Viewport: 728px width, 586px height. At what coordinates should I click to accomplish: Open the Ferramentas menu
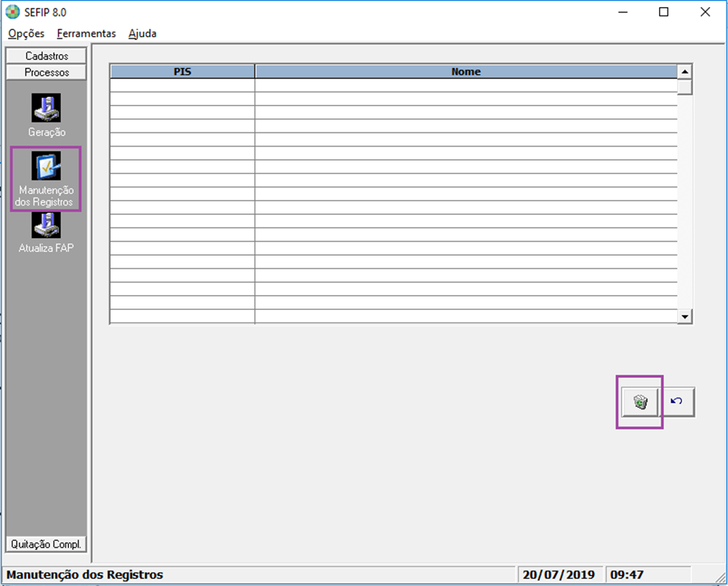coord(86,33)
